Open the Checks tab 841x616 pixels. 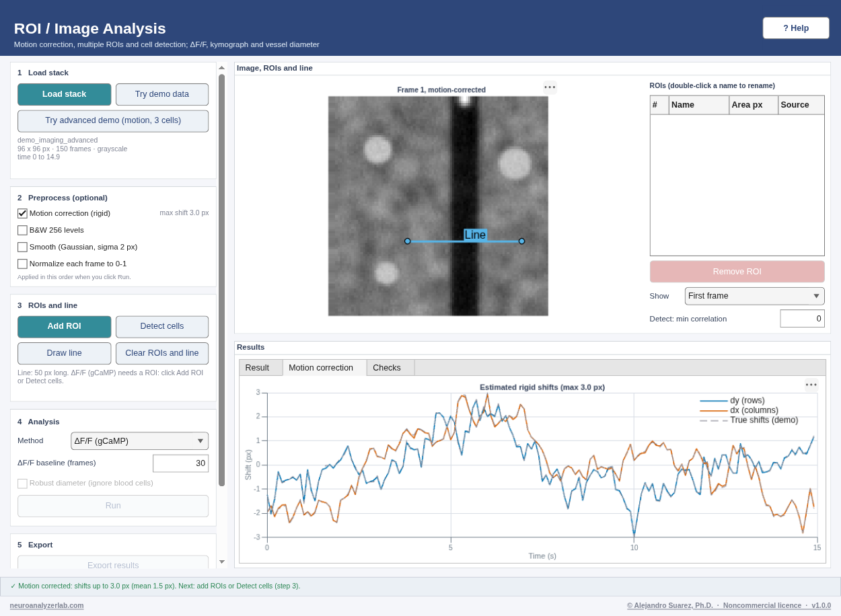[x=390, y=368]
